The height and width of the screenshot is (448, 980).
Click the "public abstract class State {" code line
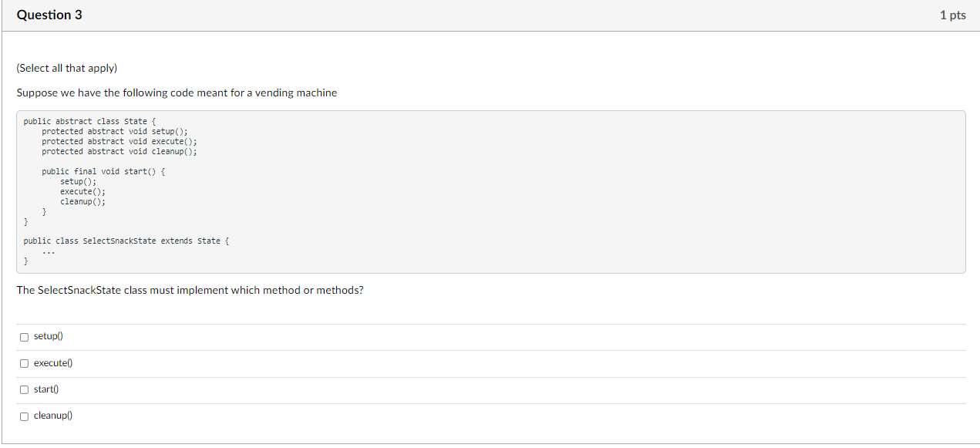(90, 122)
